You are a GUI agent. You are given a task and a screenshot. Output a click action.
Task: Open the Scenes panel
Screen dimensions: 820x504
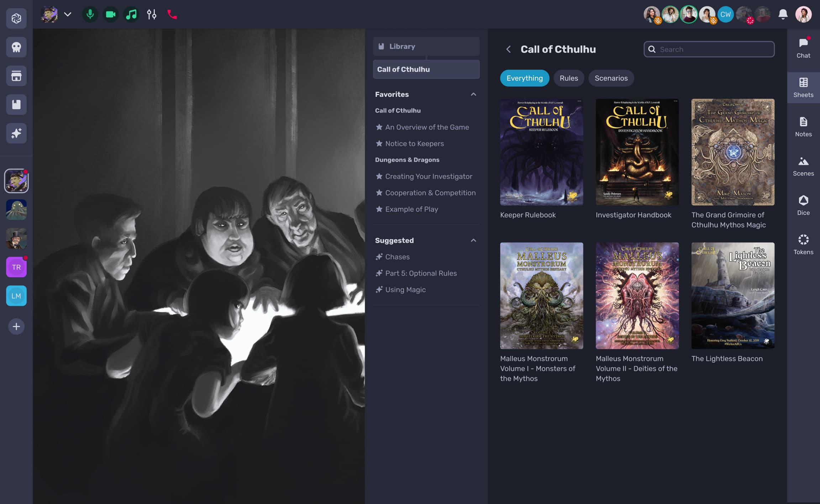[803, 167]
